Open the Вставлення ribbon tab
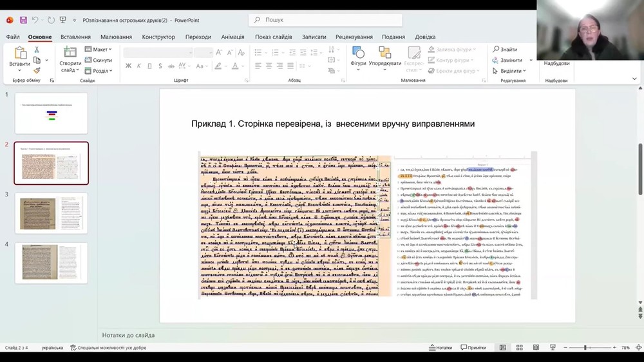Viewport: 644px width, 362px height. pos(75,37)
